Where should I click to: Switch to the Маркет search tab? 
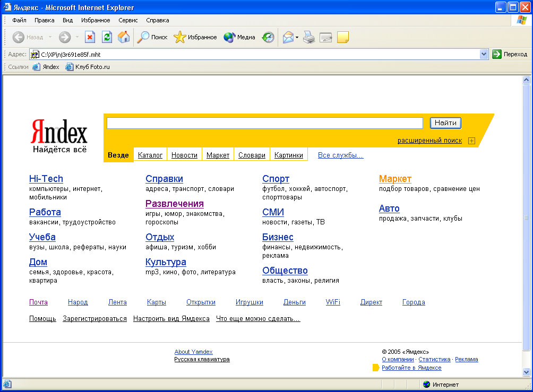(218, 155)
